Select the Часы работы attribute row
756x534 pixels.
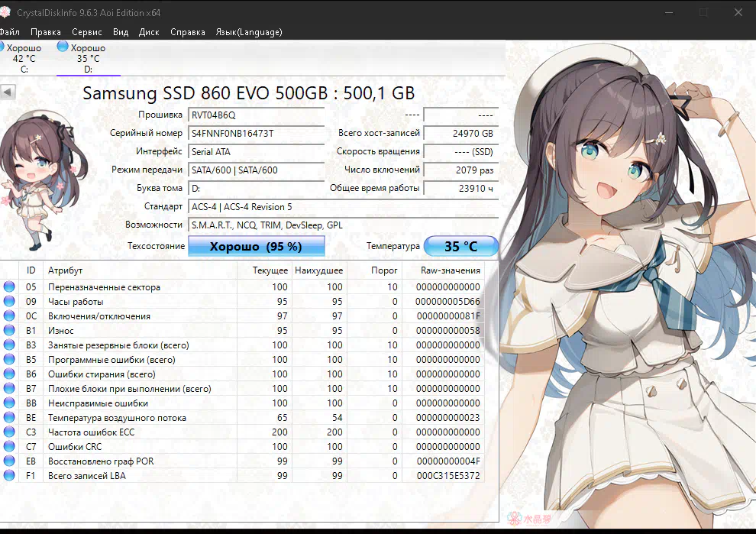[x=242, y=302]
